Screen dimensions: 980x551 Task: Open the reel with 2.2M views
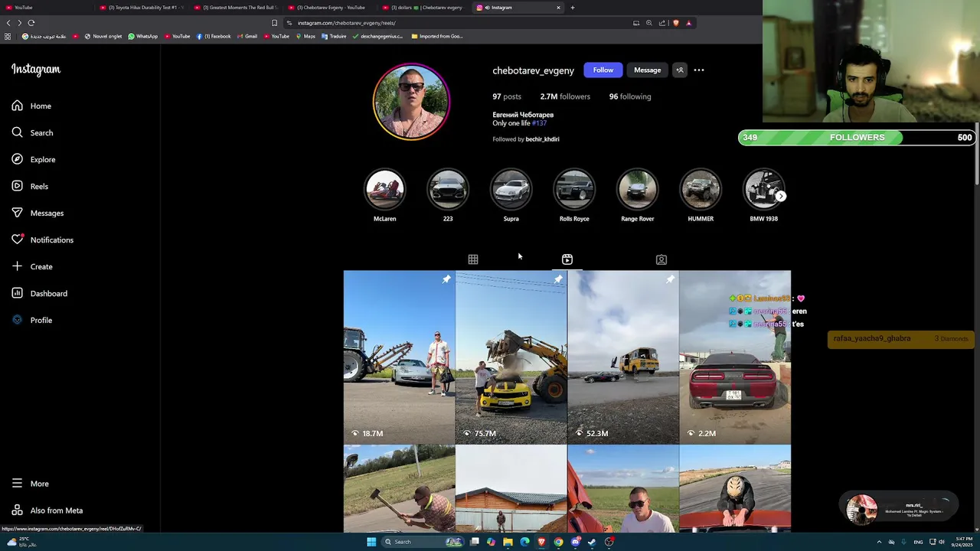tap(735, 357)
